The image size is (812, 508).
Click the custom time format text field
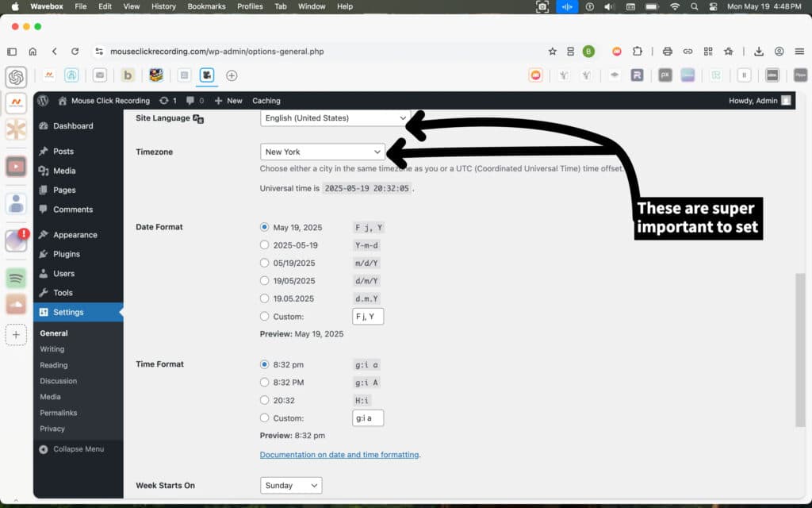tap(368, 418)
